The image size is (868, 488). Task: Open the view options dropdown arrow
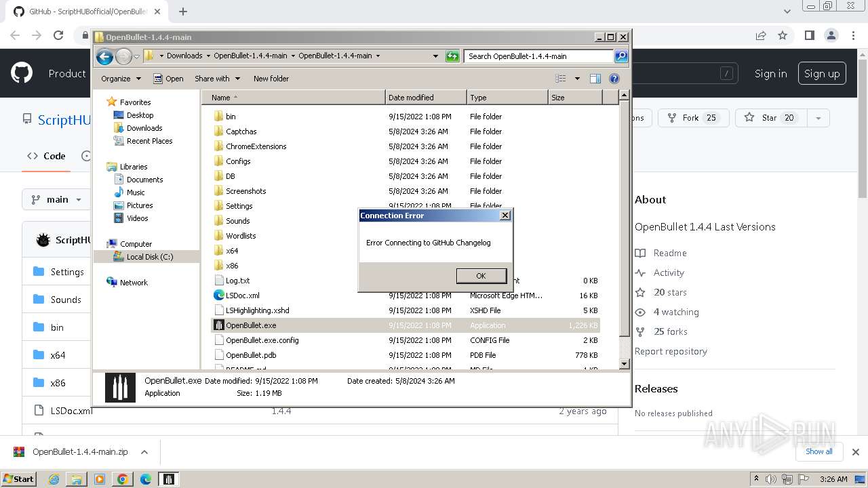pyautogui.click(x=577, y=79)
